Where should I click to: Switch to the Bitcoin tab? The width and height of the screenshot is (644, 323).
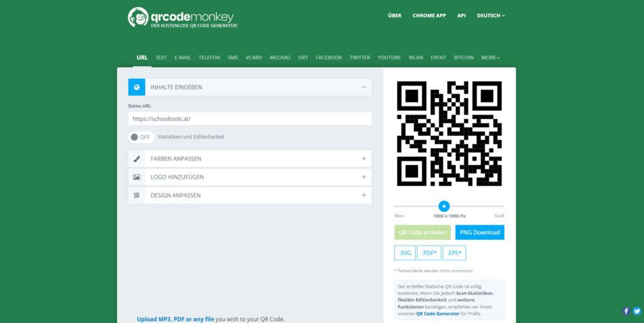coord(464,57)
